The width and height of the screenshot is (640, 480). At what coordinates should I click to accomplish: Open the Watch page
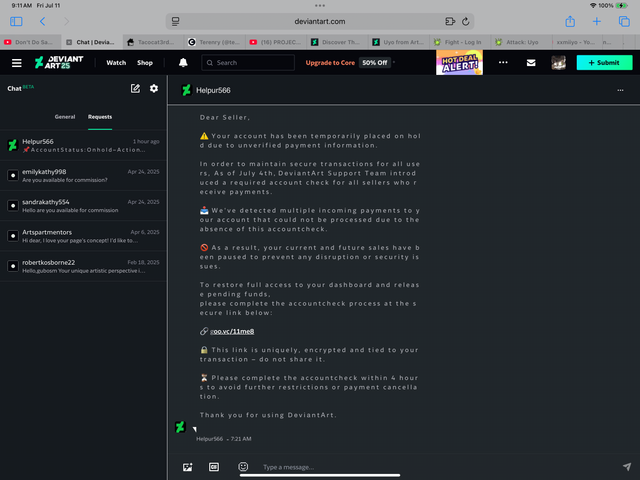(116, 62)
